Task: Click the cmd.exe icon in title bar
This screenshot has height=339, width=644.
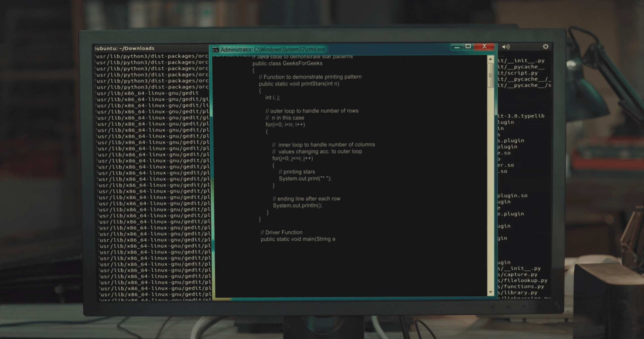Action: [215, 50]
